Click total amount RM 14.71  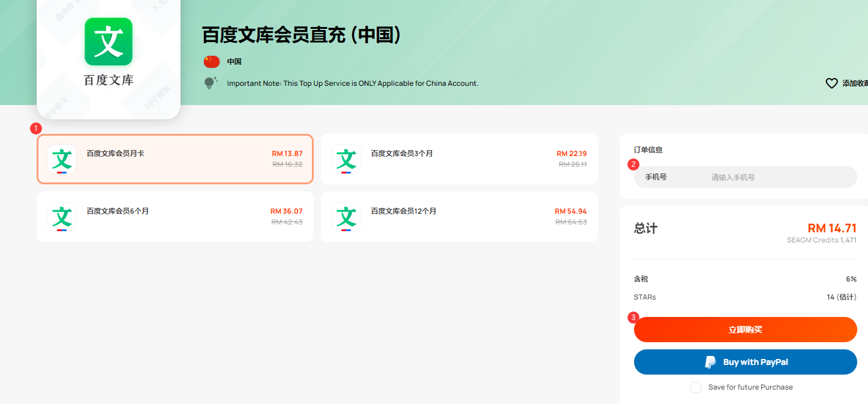832,228
